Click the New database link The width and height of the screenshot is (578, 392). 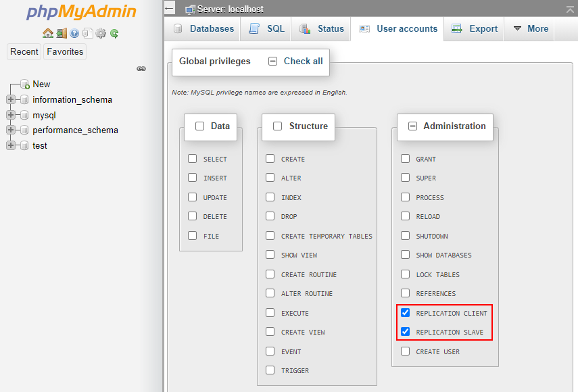(x=41, y=84)
